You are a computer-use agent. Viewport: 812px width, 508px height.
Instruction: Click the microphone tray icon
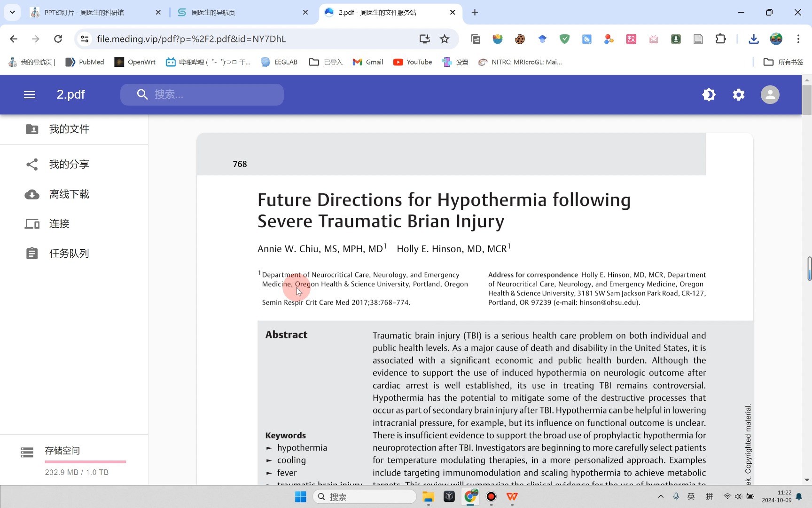676,497
